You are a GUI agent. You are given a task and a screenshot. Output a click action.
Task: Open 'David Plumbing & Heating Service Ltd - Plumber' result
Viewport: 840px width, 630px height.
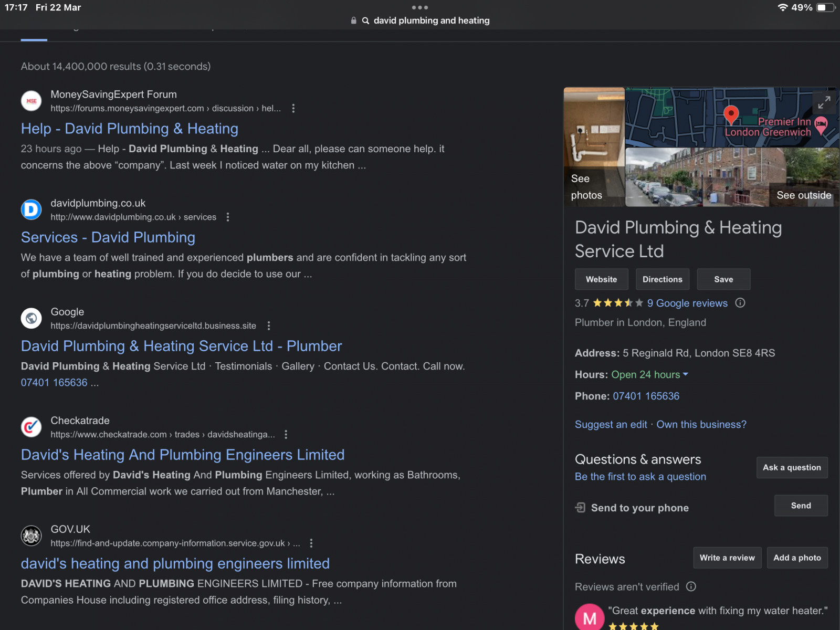[182, 346]
